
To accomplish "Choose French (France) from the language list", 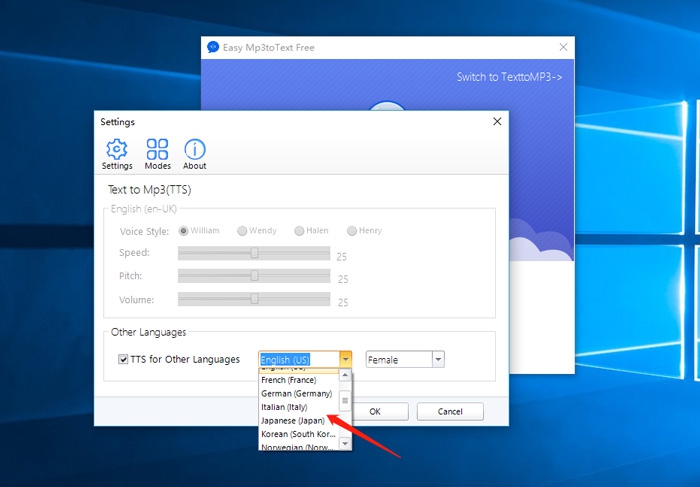I will pyautogui.click(x=299, y=380).
